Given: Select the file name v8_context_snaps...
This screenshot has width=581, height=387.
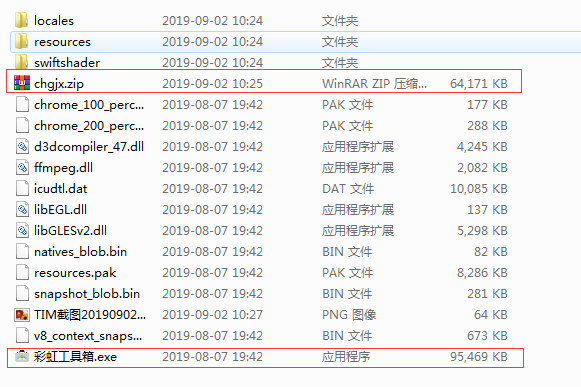Looking at the screenshot, I should click(x=88, y=336).
